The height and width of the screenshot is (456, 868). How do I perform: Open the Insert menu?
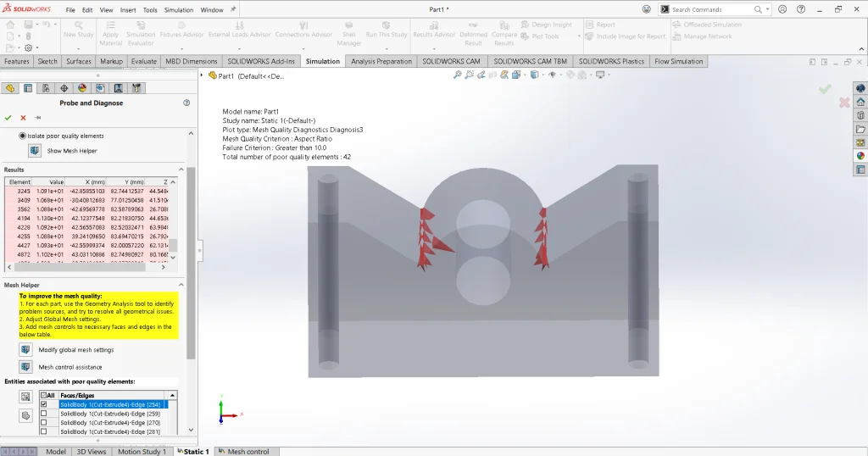pyautogui.click(x=128, y=10)
